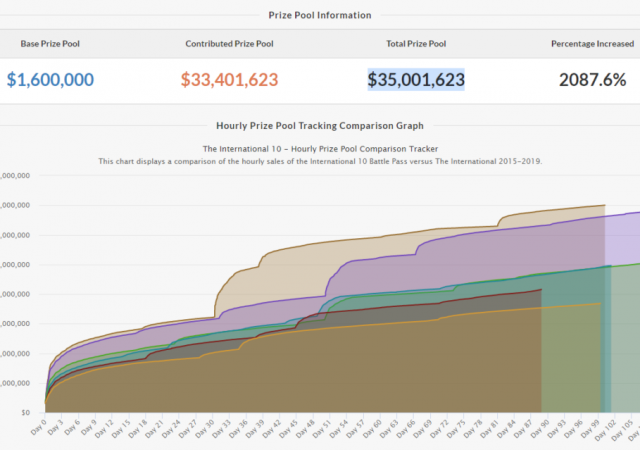This screenshot has width=640, height=450.
Task: Select the Total Prize Pool column header
Action: point(414,44)
